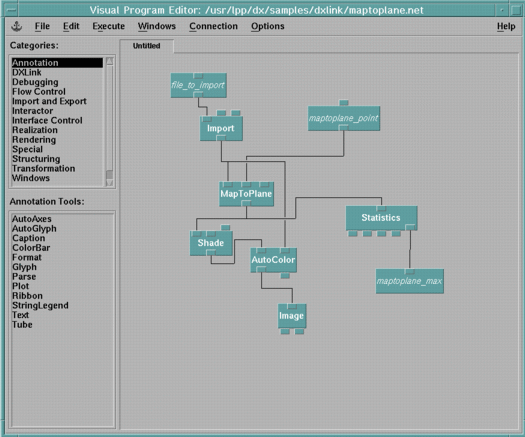Image resolution: width=525 pixels, height=437 pixels.
Task: Open the Help menu
Action: pyautogui.click(x=506, y=26)
